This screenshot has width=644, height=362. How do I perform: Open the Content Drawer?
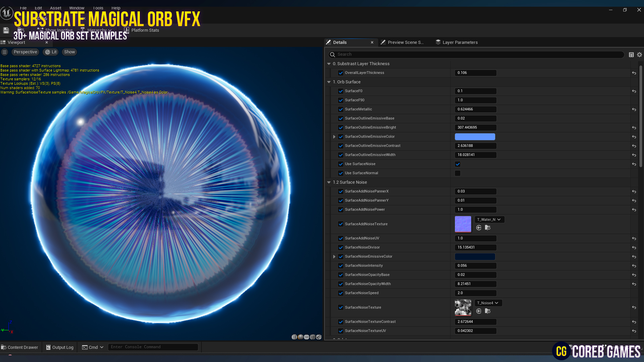(x=20, y=347)
